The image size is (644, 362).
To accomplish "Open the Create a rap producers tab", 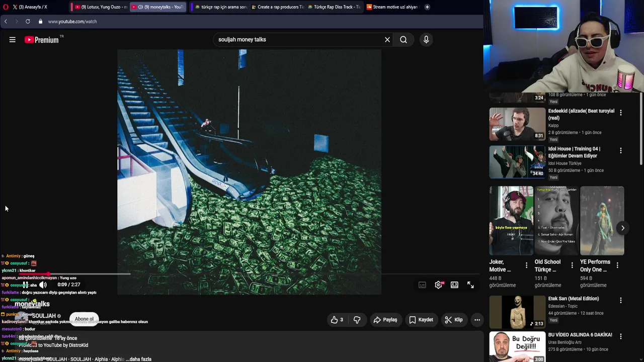I will coord(277,7).
